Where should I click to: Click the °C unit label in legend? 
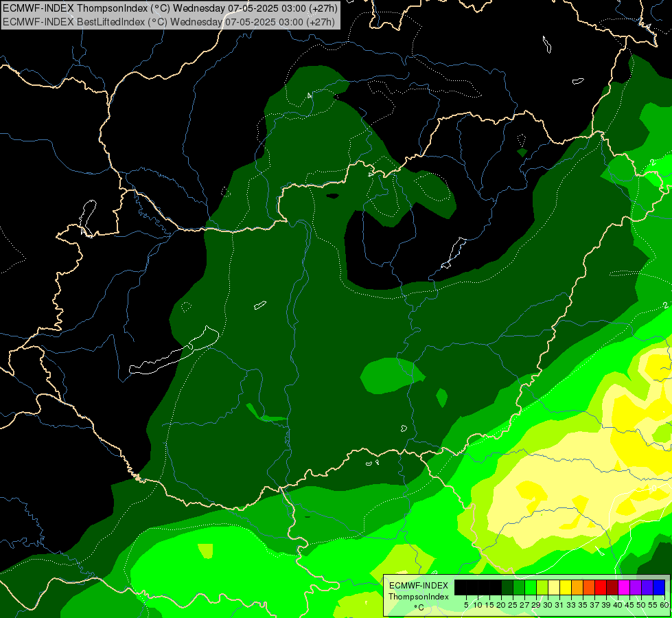click(419, 607)
